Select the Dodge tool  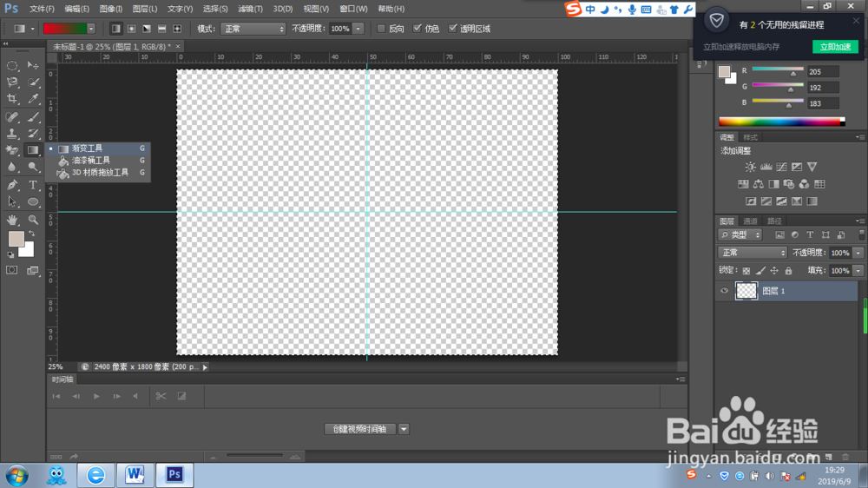(x=33, y=167)
